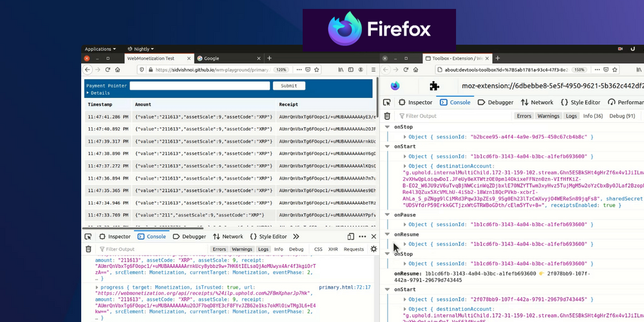Image resolution: width=644 pixels, height=322 pixels.
Task: Open hamburger menu in left window
Action: coord(373,70)
